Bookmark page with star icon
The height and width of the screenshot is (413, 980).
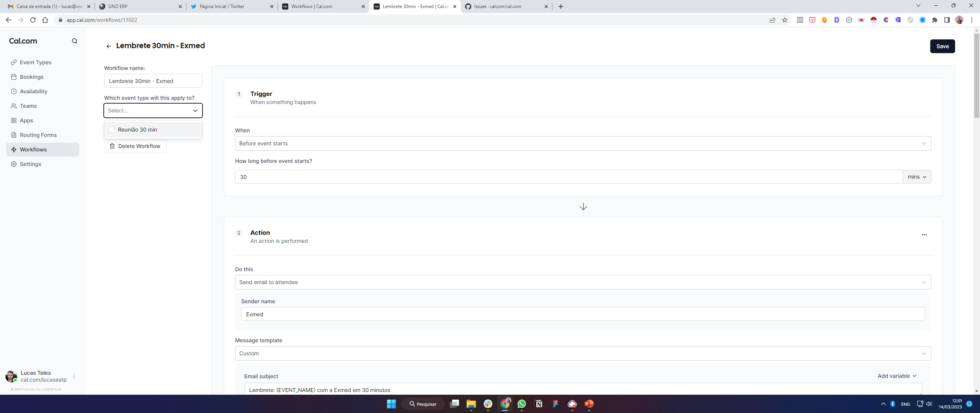pyautogui.click(x=785, y=20)
